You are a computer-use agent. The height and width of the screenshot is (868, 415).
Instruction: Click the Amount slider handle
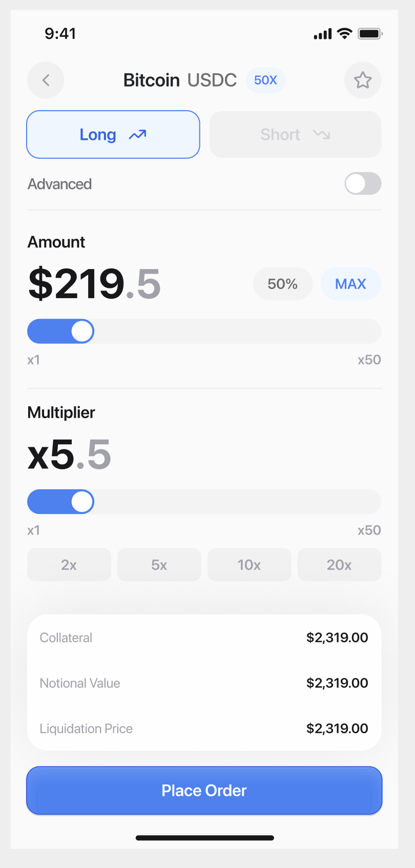coord(82,331)
